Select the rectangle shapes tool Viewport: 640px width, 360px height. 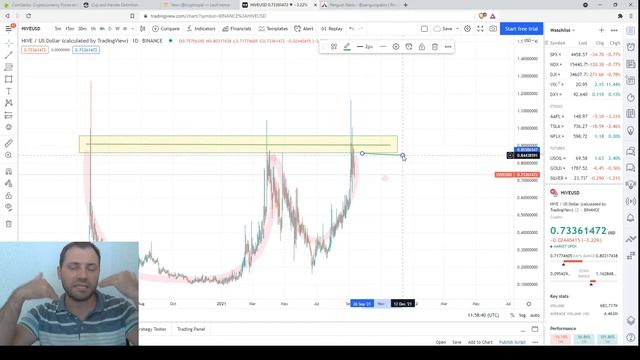click(x=9, y=79)
